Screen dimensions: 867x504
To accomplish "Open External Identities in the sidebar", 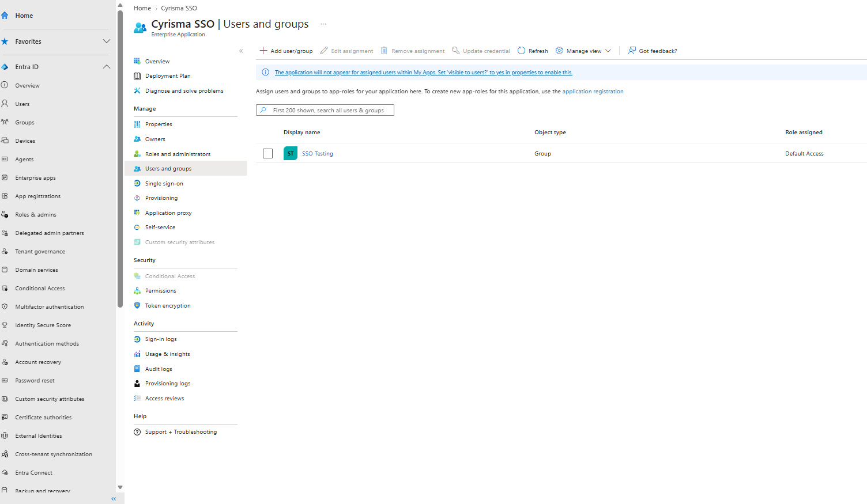I will click(39, 436).
